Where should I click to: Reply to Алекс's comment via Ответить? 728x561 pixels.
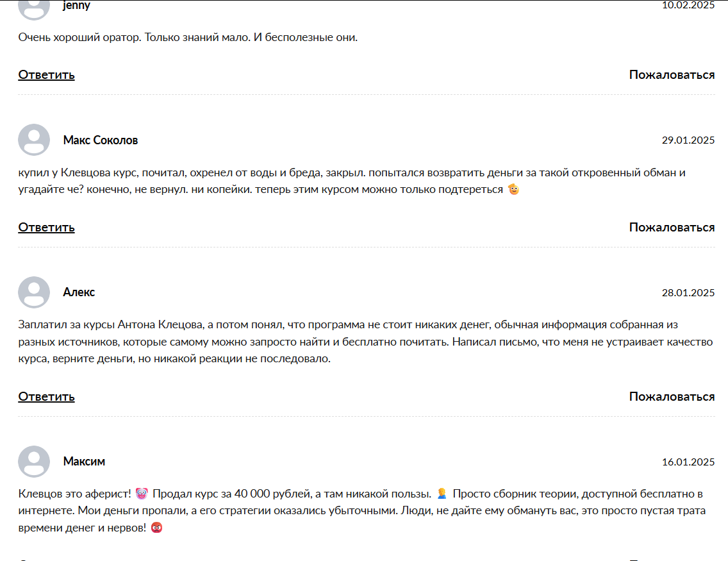(46, 397)
